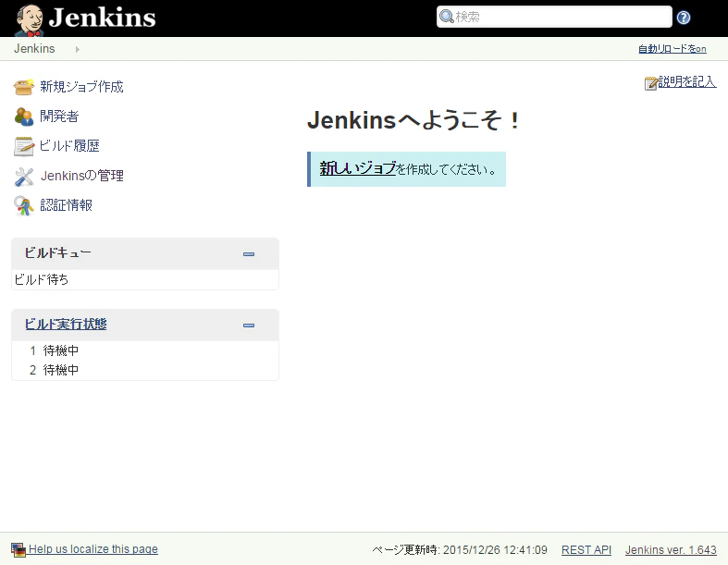Screen dimensions: 728x565
Task: Click executor 1 待機中 row
Action: 145,350
